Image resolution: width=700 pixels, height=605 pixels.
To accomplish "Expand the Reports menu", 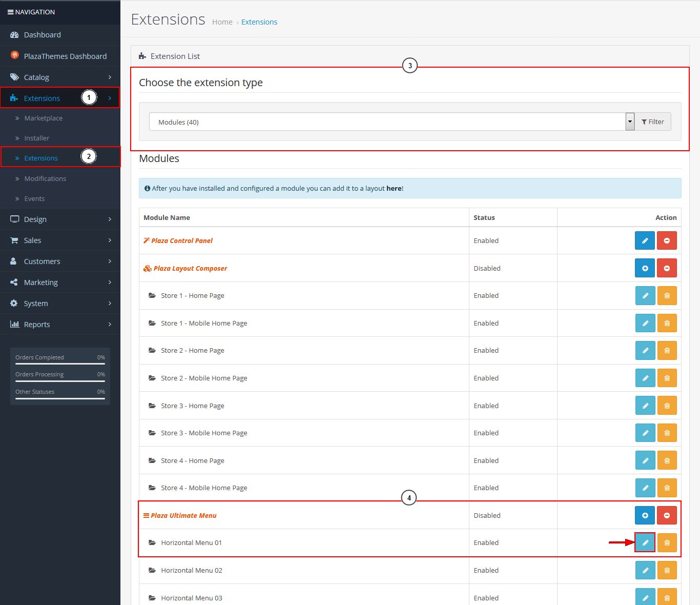I will pyautogui.click(x=60, y=324).
